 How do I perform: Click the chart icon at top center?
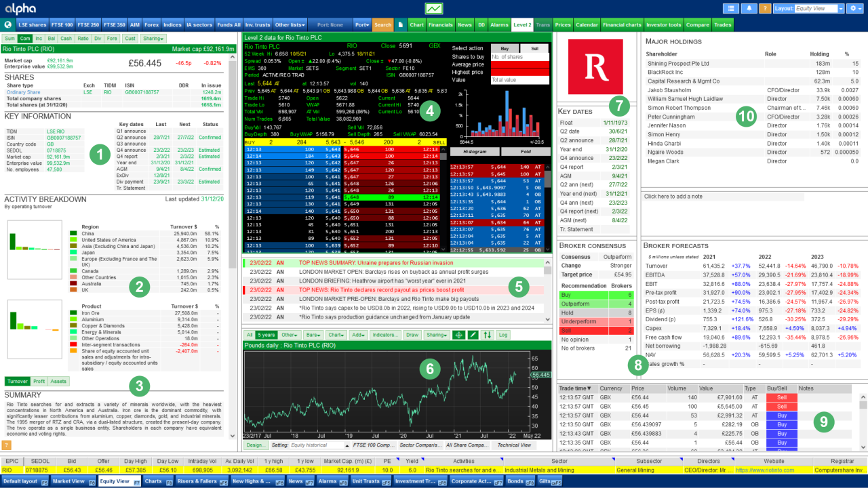434,9
